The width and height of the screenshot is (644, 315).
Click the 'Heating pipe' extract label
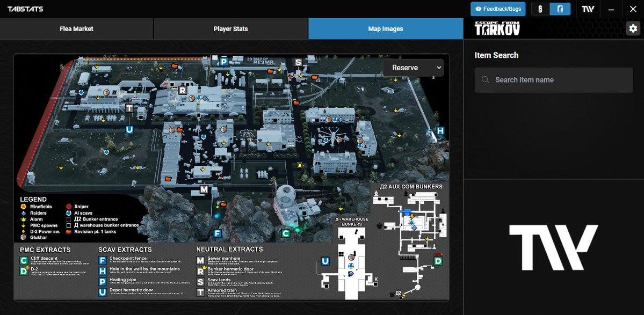click(122, 280)
